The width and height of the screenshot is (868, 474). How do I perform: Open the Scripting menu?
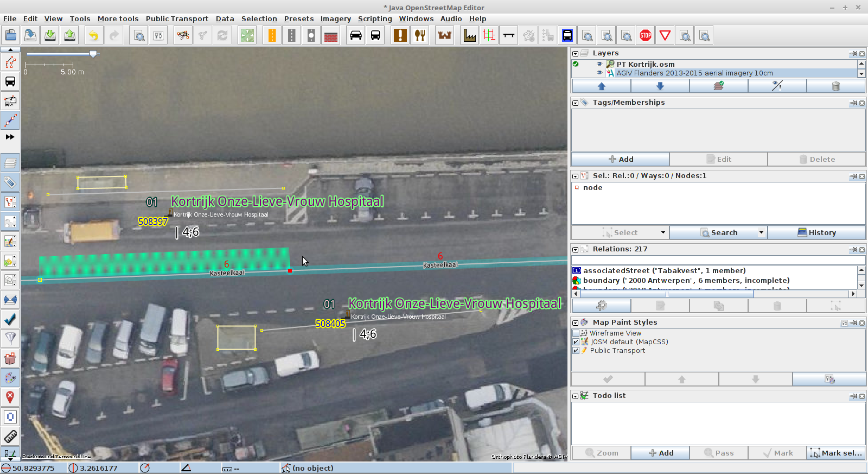pyautogui.click(x=375, y=18)
